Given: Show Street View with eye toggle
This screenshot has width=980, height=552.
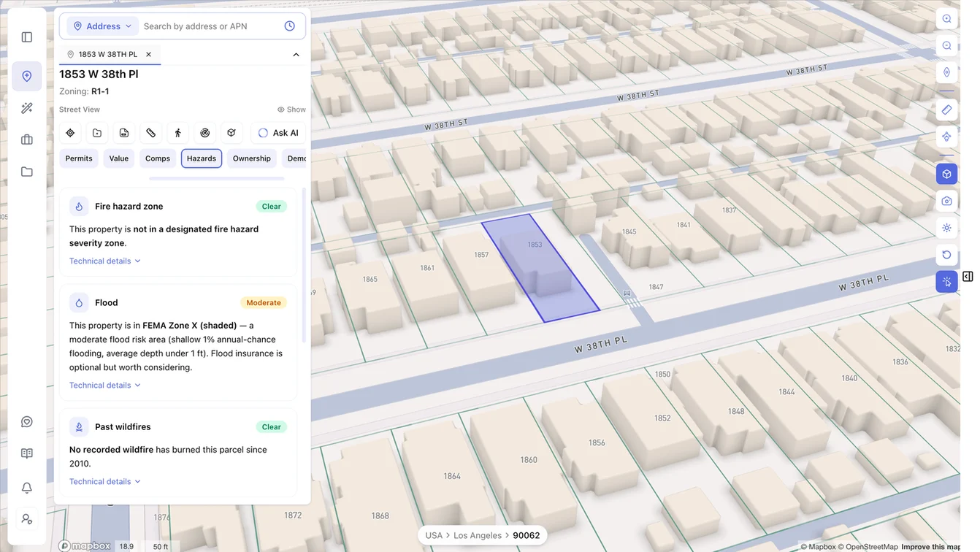Looking at the screenshot, I should click(291, 110).
